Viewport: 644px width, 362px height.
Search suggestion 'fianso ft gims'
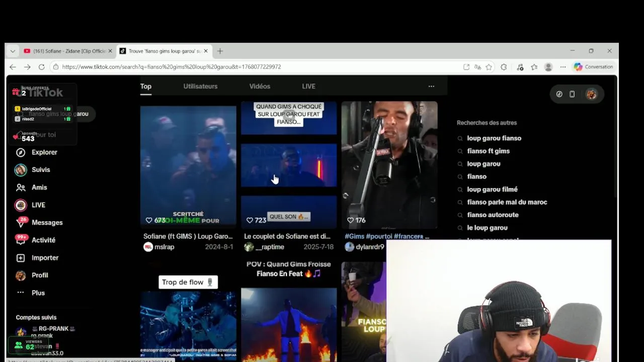coord(488,151)
